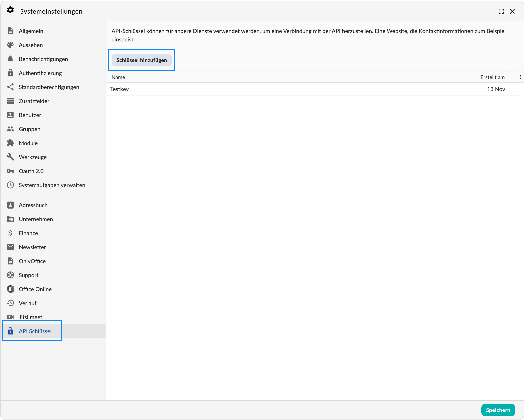524x420 pixels.
Task: Click the Benachrichtigungen bell icon
Action: (10, 59)
